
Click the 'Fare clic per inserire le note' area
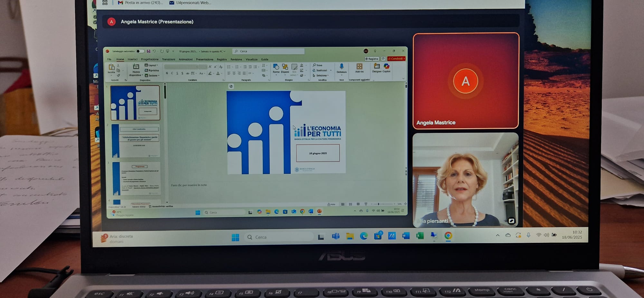[189, 185]
